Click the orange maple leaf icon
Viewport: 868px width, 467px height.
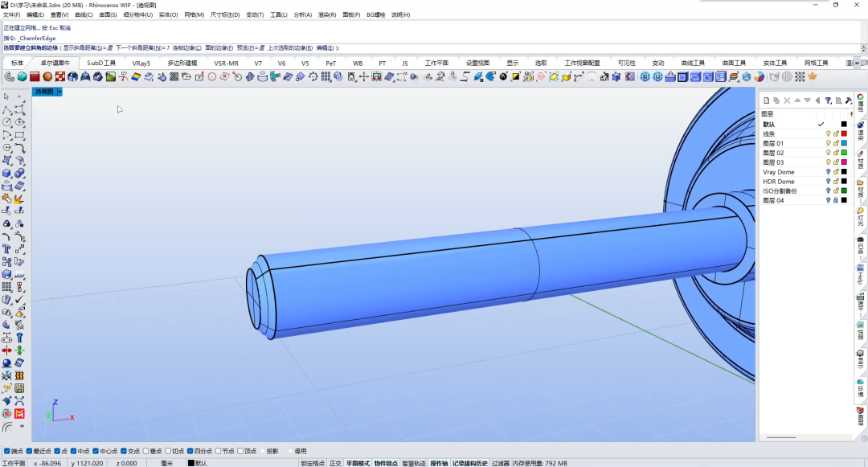tap(813, 77)
